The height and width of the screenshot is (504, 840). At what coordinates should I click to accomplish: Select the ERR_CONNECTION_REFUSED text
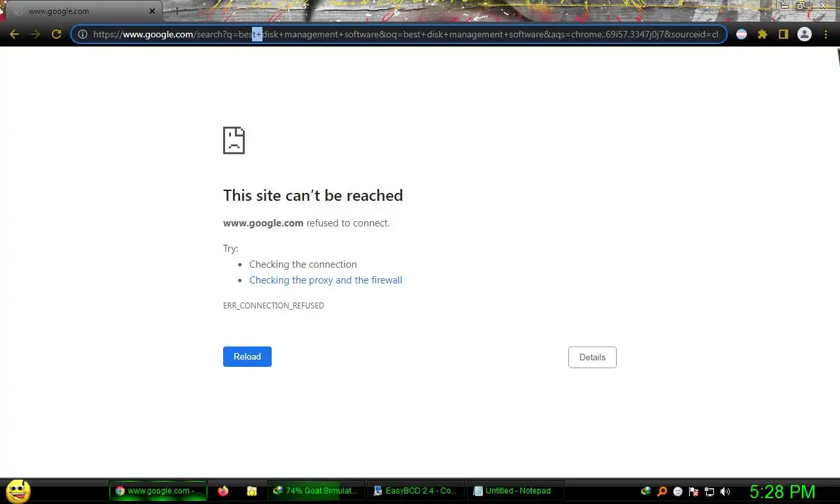pos(274,306)
